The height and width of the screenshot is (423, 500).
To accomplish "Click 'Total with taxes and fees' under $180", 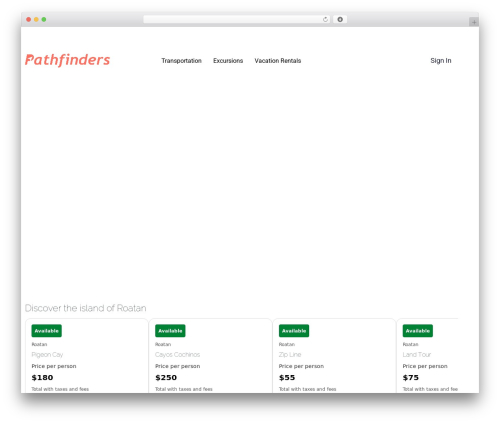I will tap(60, 389).
